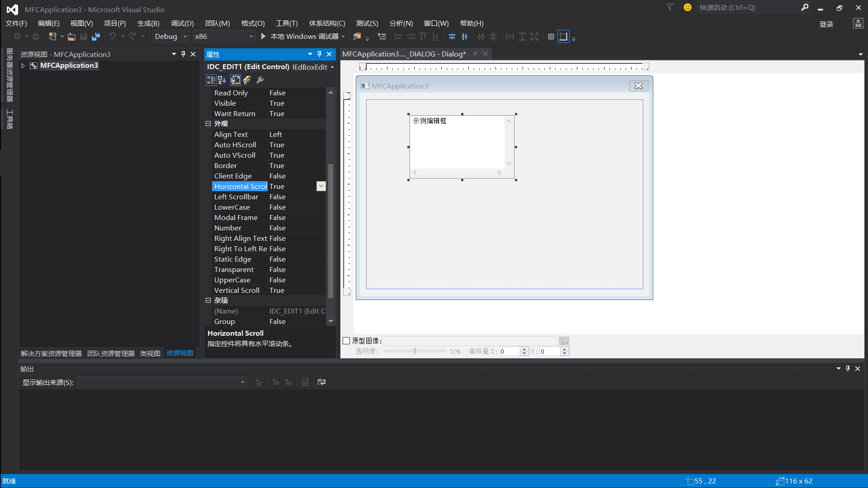The image size is (868, 488).
Task: Click the Save All toolbar icon
Action: [x=95, y=37]
